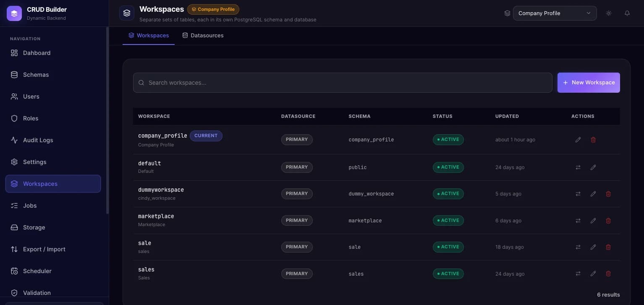Delete the sale workspace using trash icon
Image resolution: width=644 pixels, height=305 pixels.
[608, 247]
